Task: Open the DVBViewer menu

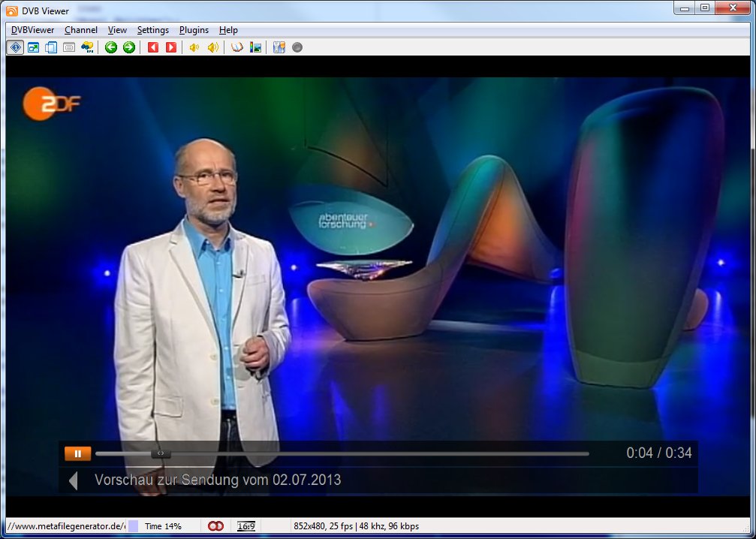Action: pos(32,30)
